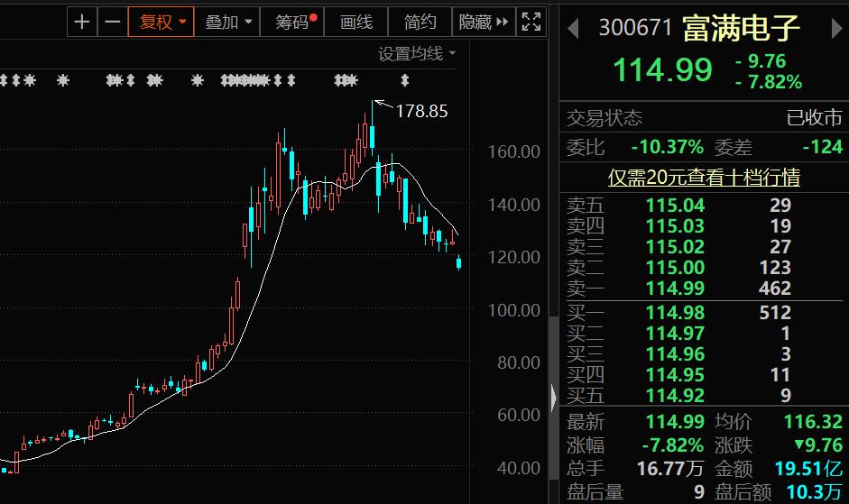Viewport: 849px width, 504px height.
Task: Click stock code 300671
Action: click(634, 28)
